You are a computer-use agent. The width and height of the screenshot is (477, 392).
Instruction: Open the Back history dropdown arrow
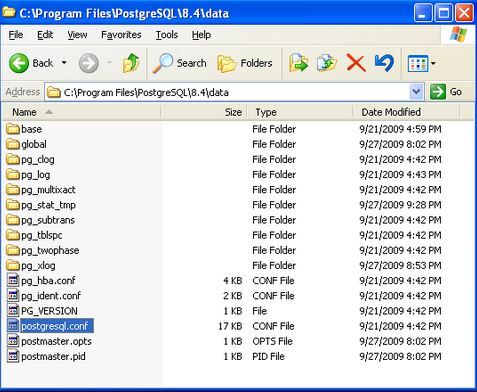tap(64, 63)
